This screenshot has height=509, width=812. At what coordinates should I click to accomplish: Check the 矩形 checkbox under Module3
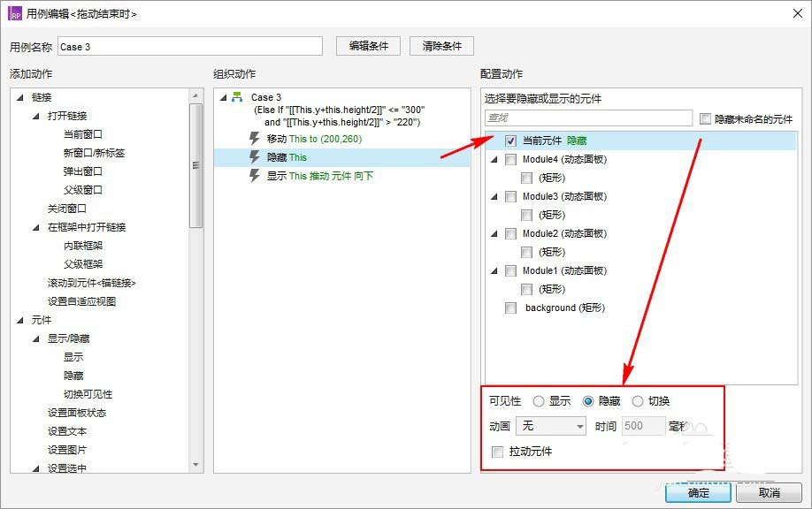coord(526,216)
